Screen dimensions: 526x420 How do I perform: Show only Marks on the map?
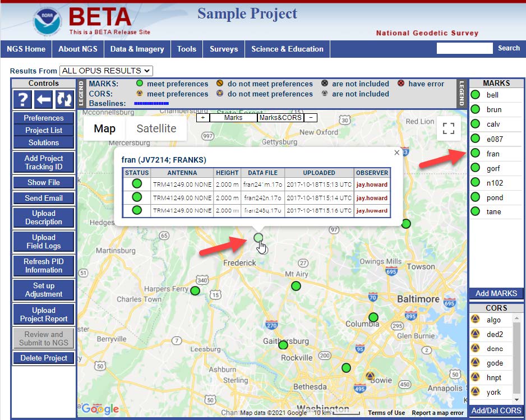tap(233, 118)
